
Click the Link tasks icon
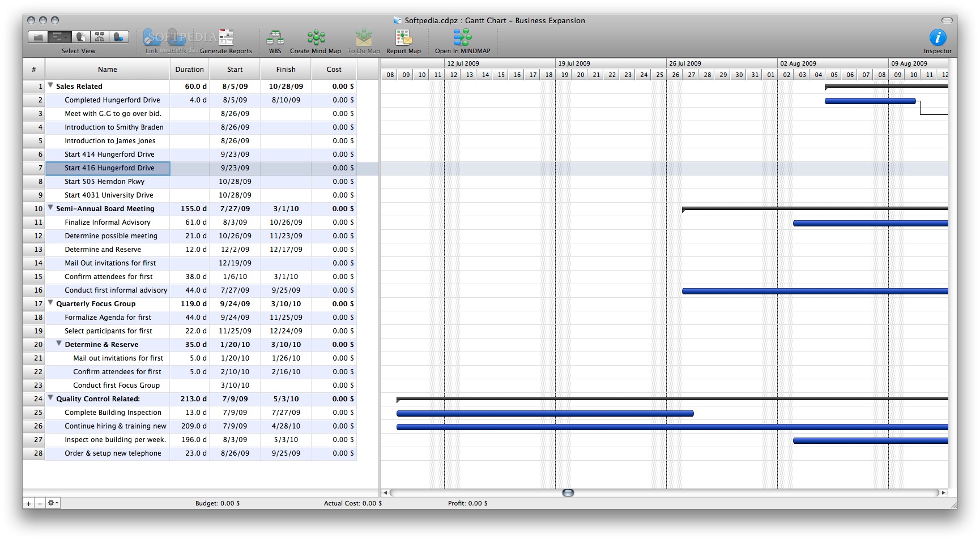(x=152, y=38)
